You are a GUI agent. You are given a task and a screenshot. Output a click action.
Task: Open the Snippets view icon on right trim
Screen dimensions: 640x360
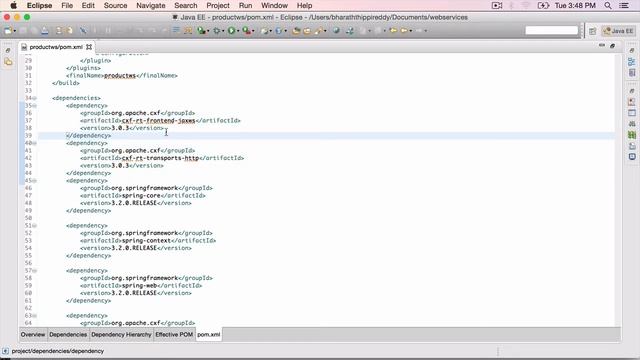click(632, 146)
